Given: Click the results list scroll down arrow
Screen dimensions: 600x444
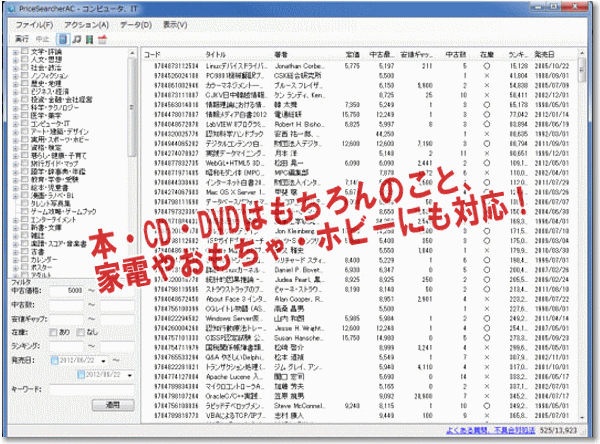Looking at the screenshot, I should coord(582,418).
